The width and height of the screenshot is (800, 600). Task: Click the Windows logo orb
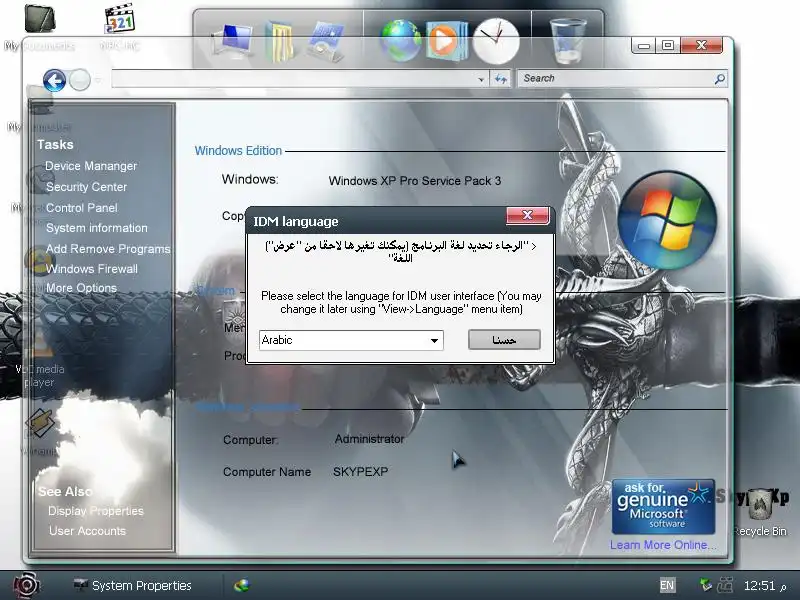pos(667,220)
